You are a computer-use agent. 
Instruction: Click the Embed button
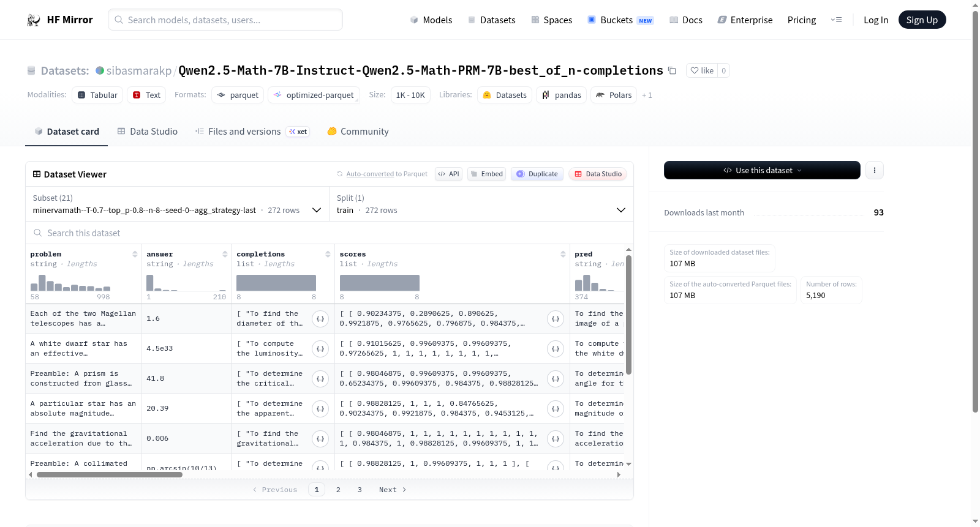pos(486,174)
